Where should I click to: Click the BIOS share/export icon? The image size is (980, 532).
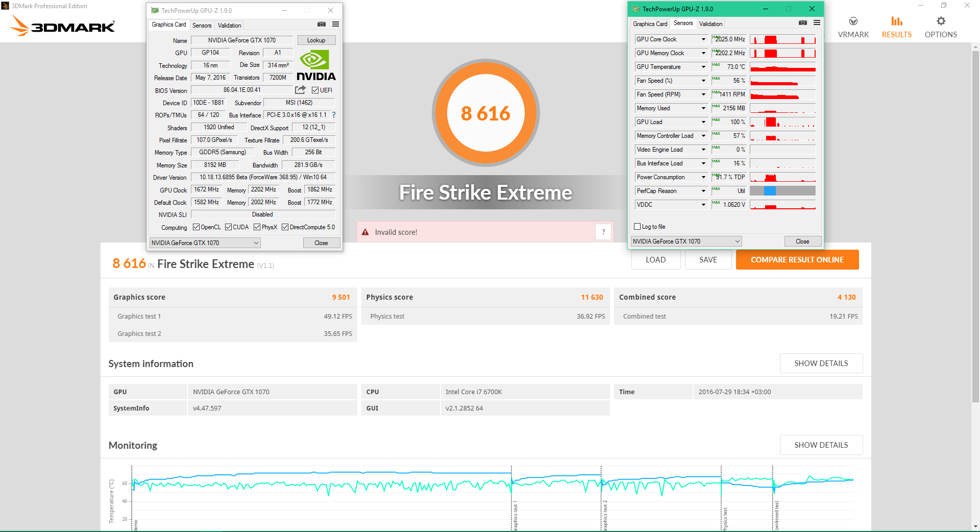300,90
